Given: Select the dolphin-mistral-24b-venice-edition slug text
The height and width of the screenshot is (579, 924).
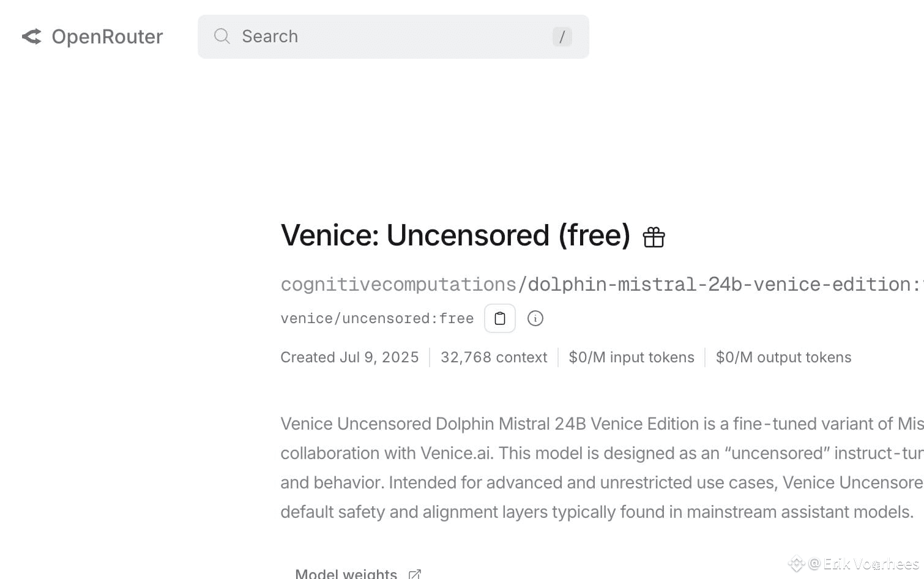Looking at the screenshot, I should tap(720, 285).
